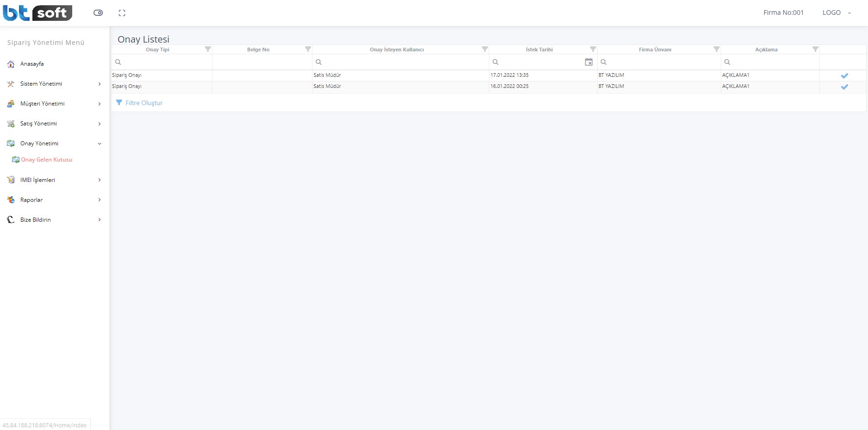This screenshot has height=430, width=868.
Task: Sort by Onay İsteyen Kullanıcı header
Action: click(397, 50)
